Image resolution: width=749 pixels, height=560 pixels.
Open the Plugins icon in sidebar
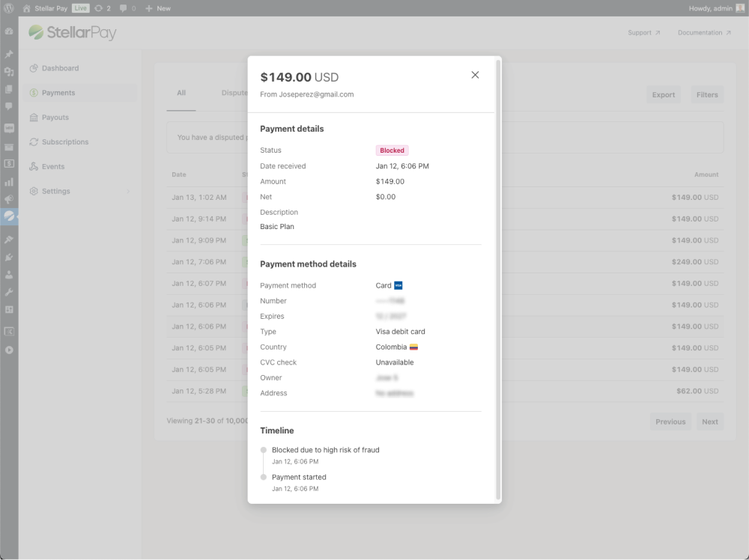pyautogui.click(x=9, y=257)
